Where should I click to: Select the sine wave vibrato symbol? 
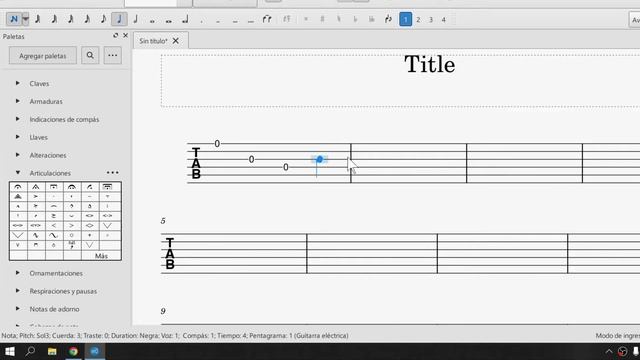coord(53,235)
